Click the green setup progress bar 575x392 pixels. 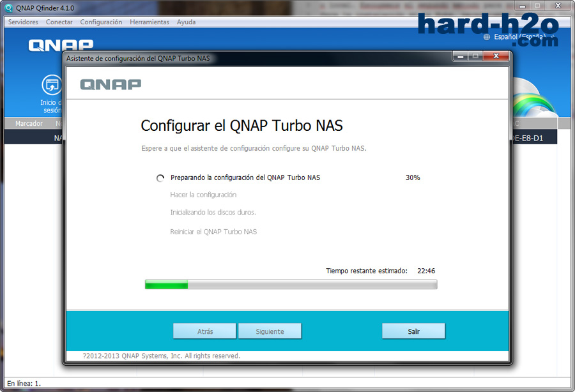(x=291, y=284)
